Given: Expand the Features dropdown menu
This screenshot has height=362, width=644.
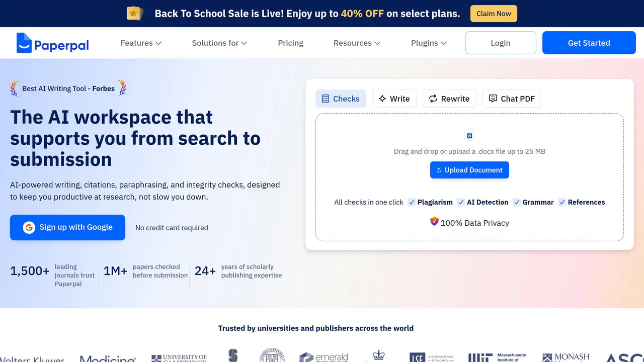Looking at the screenshot, I should (x=141, y=43).
